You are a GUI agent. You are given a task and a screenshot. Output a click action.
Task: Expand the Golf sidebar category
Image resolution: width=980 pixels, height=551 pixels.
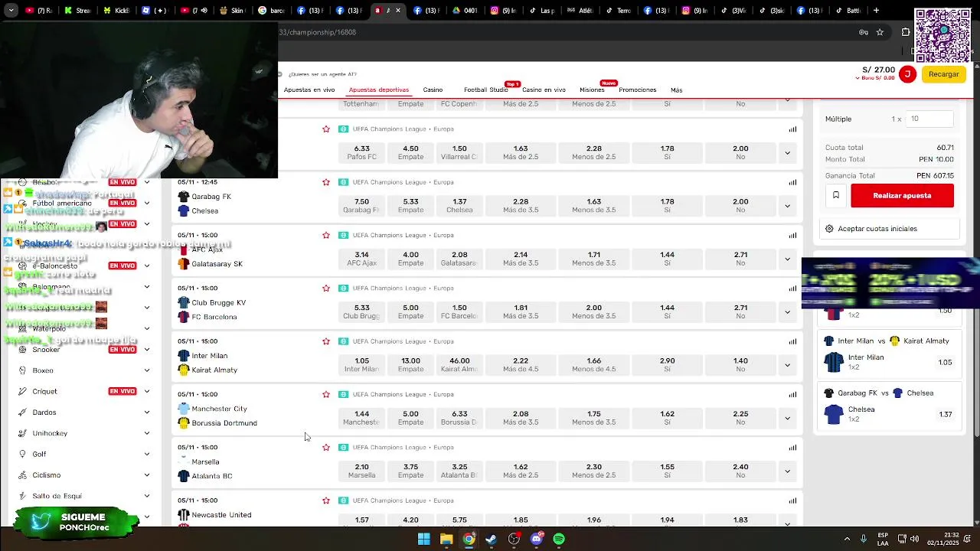[x=147, y=454]
